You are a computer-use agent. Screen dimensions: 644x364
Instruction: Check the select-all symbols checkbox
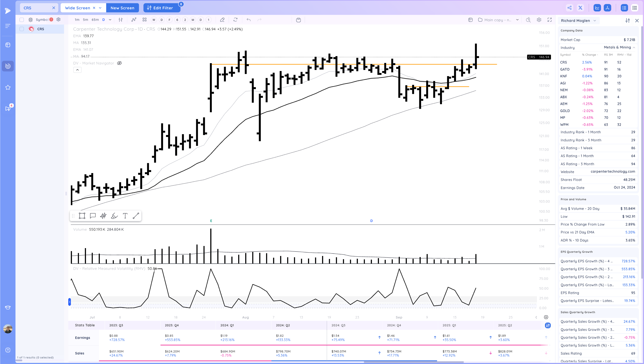(x=22, y=20)
